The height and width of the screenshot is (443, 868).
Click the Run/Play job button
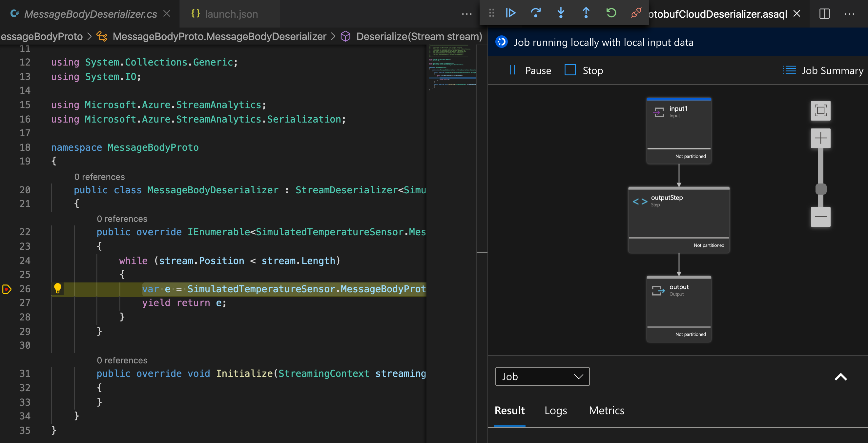[x=510, y=13]
